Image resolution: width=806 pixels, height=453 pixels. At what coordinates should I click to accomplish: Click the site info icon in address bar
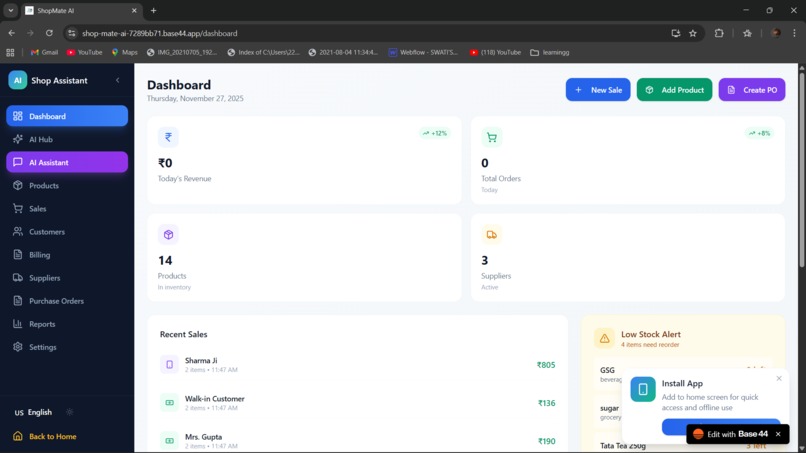click(71, 33)
